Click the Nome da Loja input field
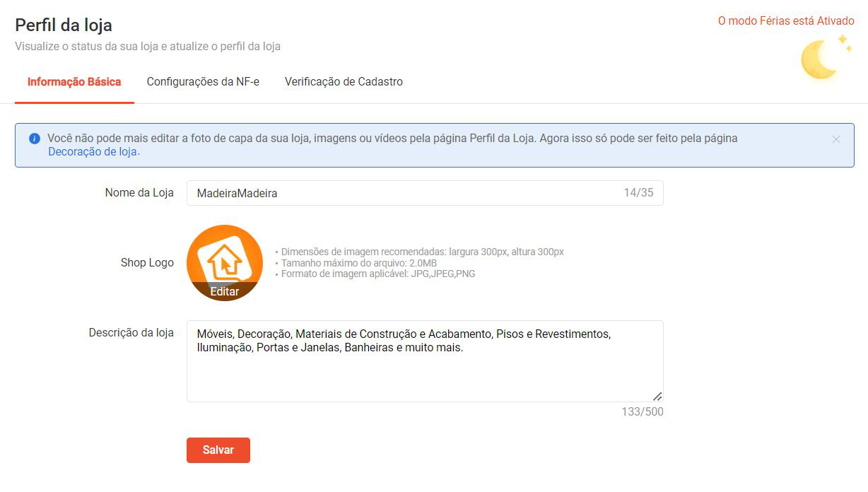This screenshot has width=868, height=492. (425, 193)
